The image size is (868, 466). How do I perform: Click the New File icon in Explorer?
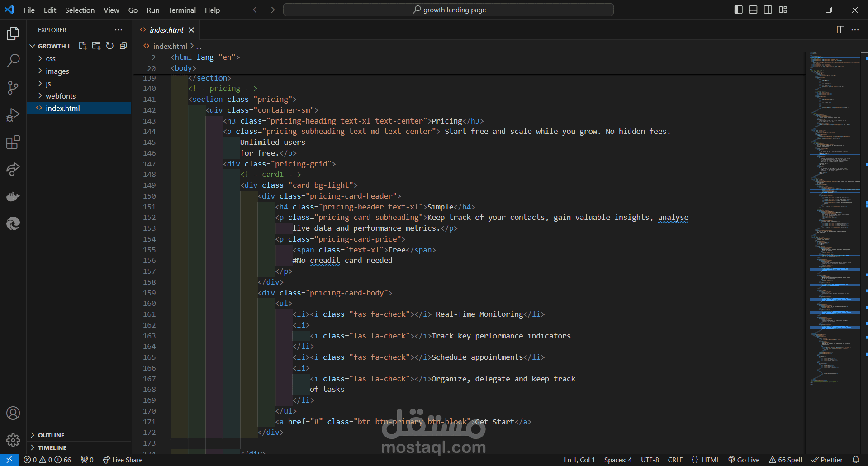[83, 46]
